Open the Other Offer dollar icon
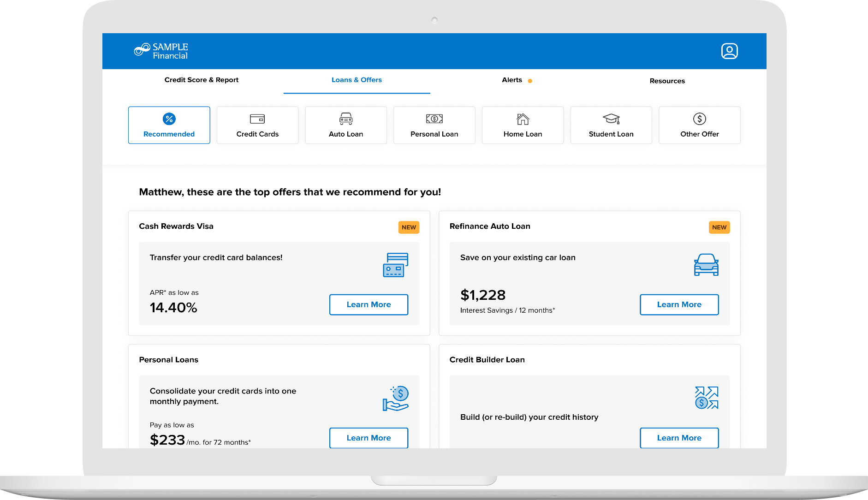 coord(700,119)
